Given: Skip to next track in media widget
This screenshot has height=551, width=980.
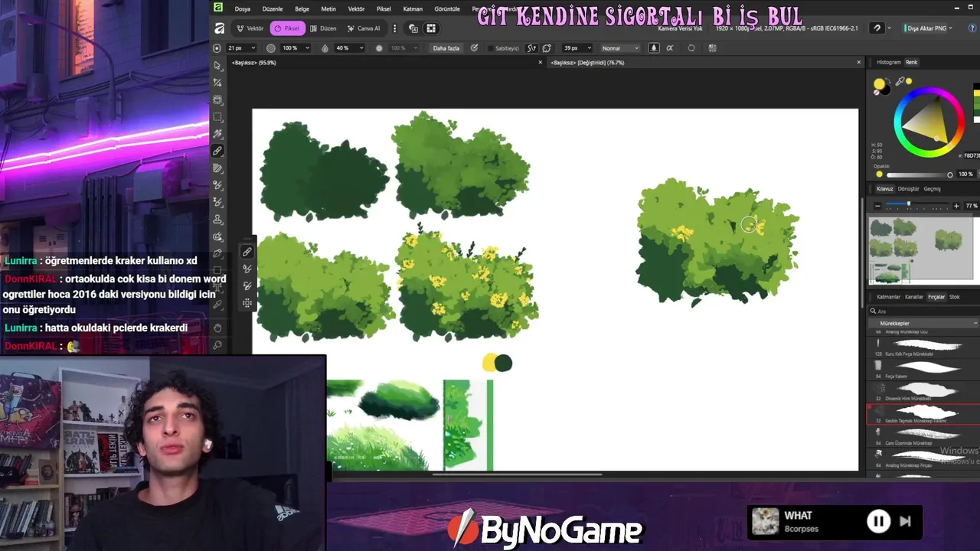Looking at the screenshot, I should click(x=905, y=521).
